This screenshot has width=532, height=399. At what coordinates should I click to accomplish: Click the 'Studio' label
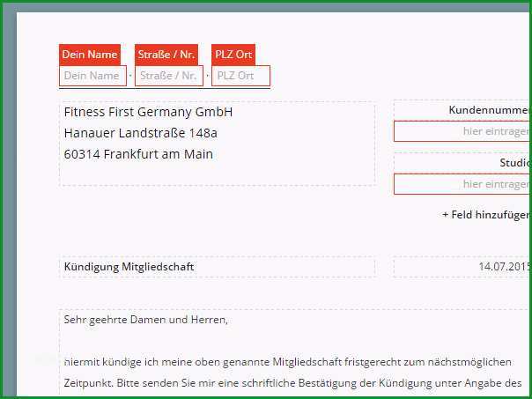pos(514,163)
